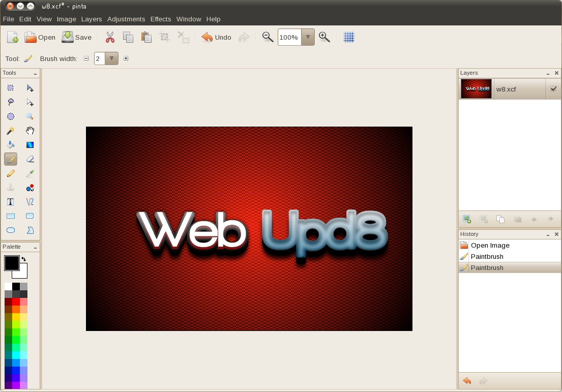Open the Image menu
The height and width of the screenshot is (392, 562).
coord(66,19)
